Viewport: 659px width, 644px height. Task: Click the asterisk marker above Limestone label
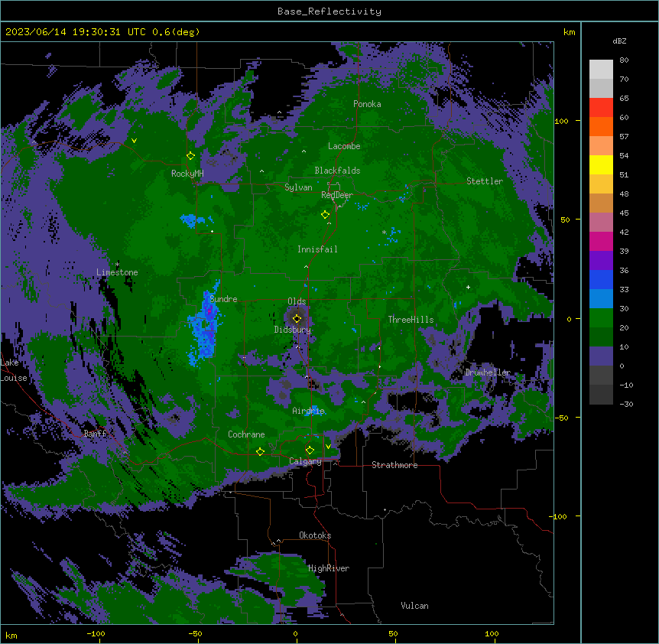[117, 265]
